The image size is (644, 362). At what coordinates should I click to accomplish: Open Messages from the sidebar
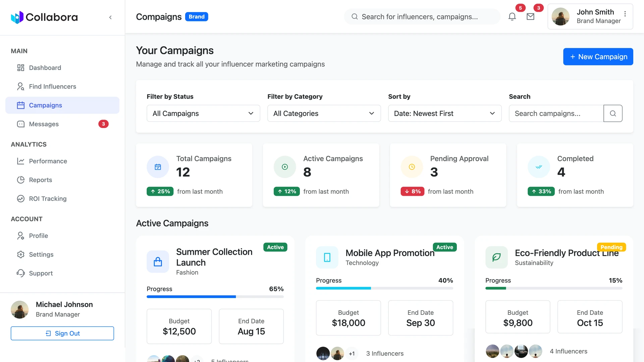[x=62, y=124]
